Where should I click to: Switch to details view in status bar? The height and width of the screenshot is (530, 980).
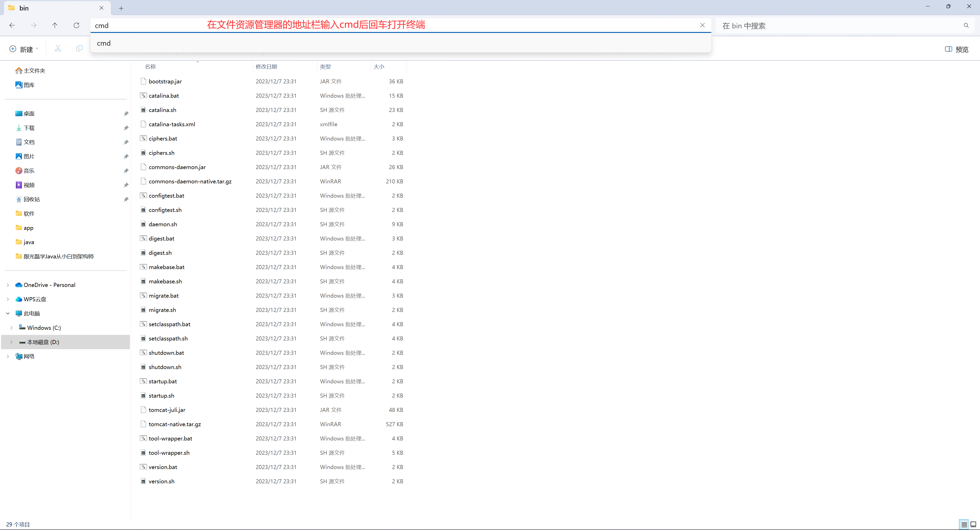(964, 525)
